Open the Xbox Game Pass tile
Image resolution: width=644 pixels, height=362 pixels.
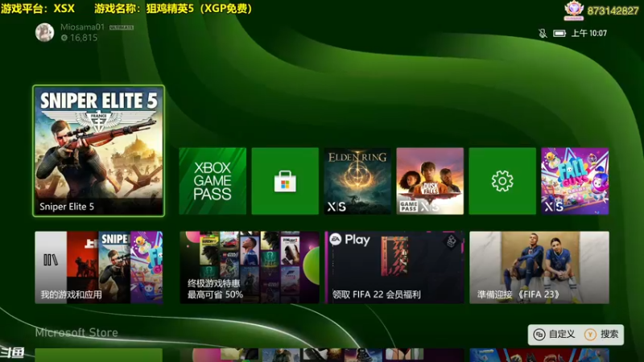click(x=213, y=181)
